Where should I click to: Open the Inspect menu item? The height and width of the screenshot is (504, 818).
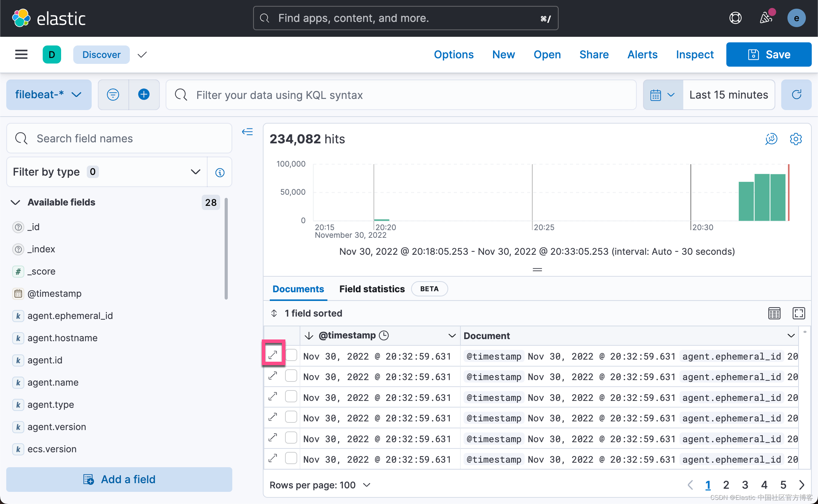695,54
